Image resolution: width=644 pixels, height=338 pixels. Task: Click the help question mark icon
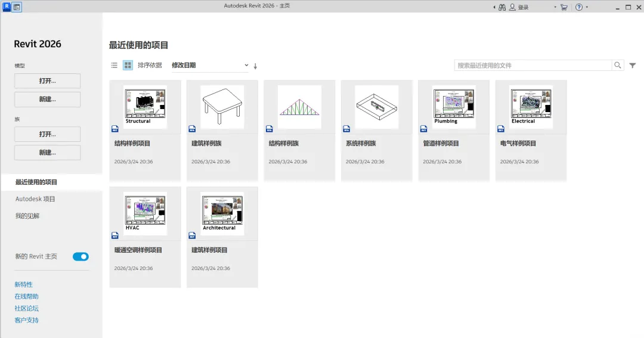click(x=578, y=7)
